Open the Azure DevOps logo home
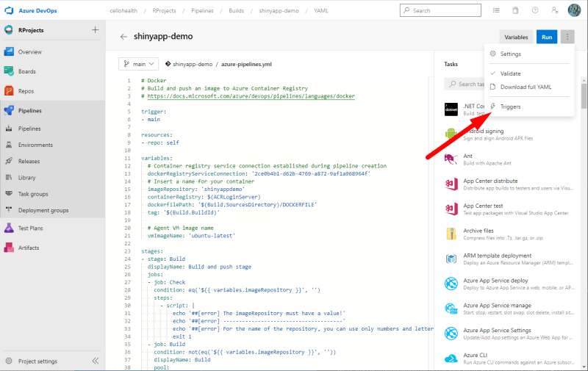588x371 pixels. click(x=9, y=10)
